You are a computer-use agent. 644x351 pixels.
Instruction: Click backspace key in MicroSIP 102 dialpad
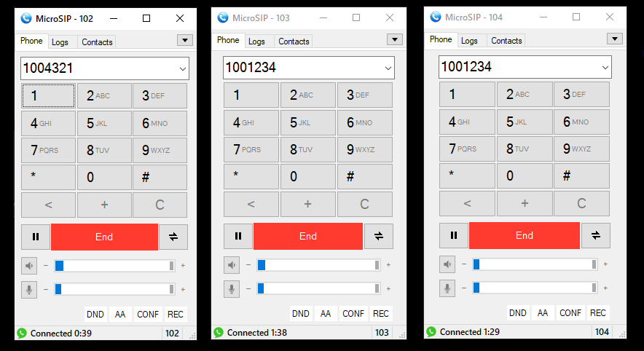(x=49, y=205)
